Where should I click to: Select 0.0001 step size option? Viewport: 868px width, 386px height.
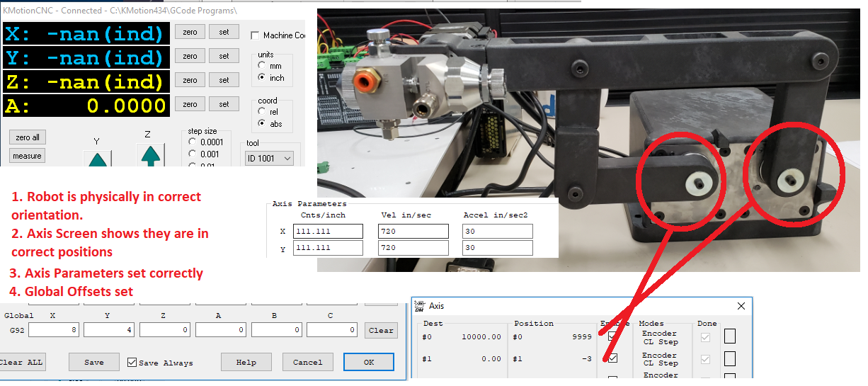tap(192, 142)
